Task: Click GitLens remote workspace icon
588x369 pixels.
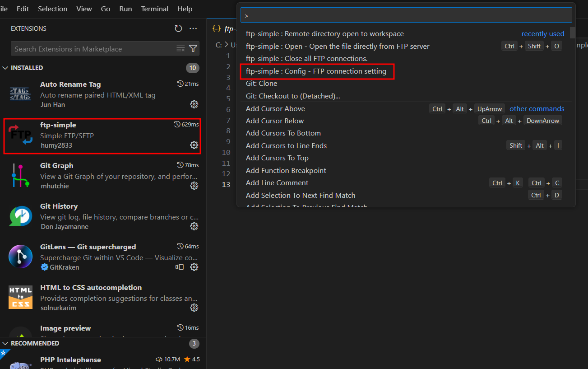Action: point(180,267)
